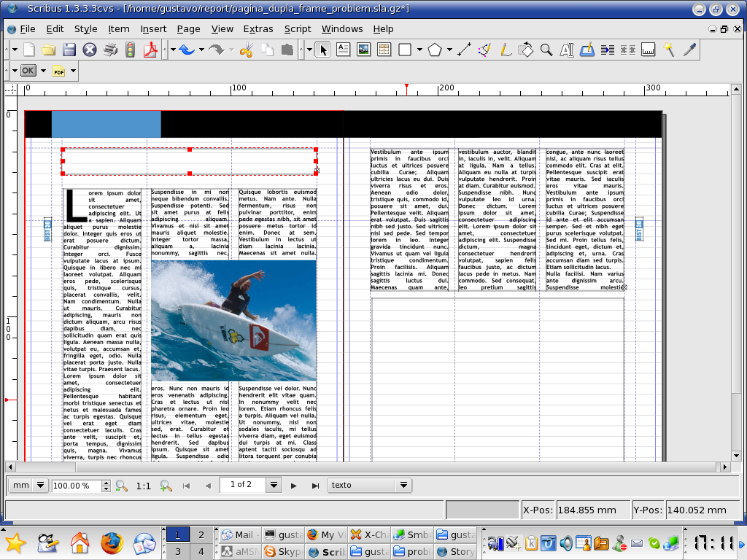The image size is (747, 560).
Task: Select the Text Frame tool
Action: tap(343, 50)
